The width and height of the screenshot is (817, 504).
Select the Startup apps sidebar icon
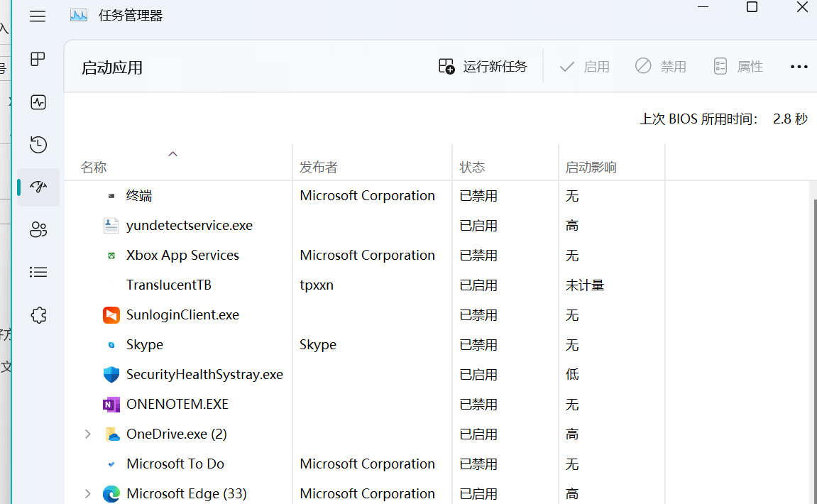(x=38, y=187)
